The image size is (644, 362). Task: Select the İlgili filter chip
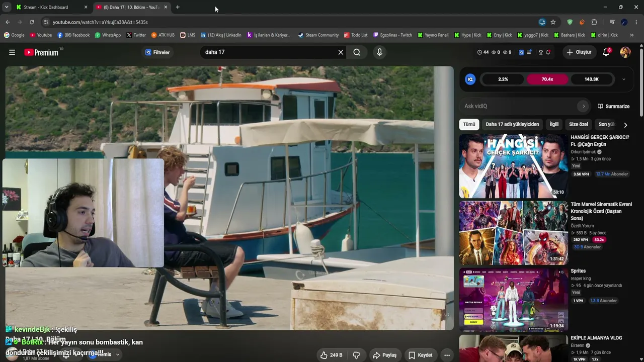[554, 124]
